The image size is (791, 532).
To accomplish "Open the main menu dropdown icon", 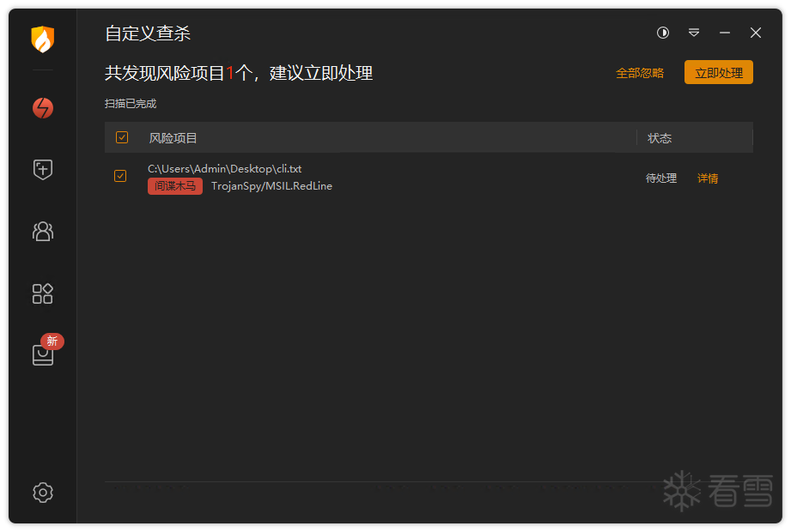I will tap(694, 33).
